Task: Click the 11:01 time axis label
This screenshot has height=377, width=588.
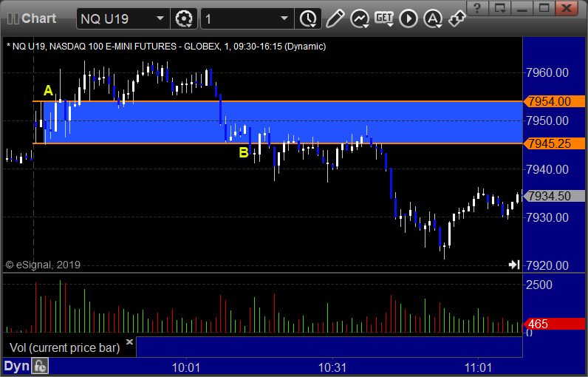Action: click(478, 367)
